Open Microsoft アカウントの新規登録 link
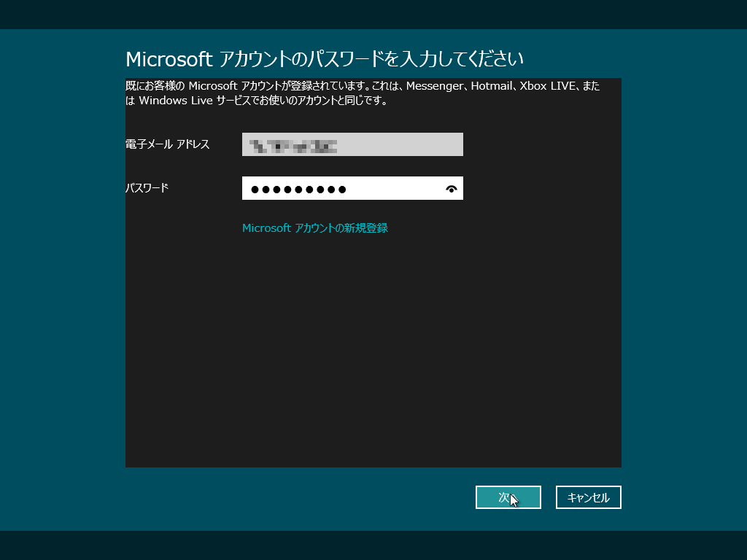747x560 pixels. [x=315, y=228]
